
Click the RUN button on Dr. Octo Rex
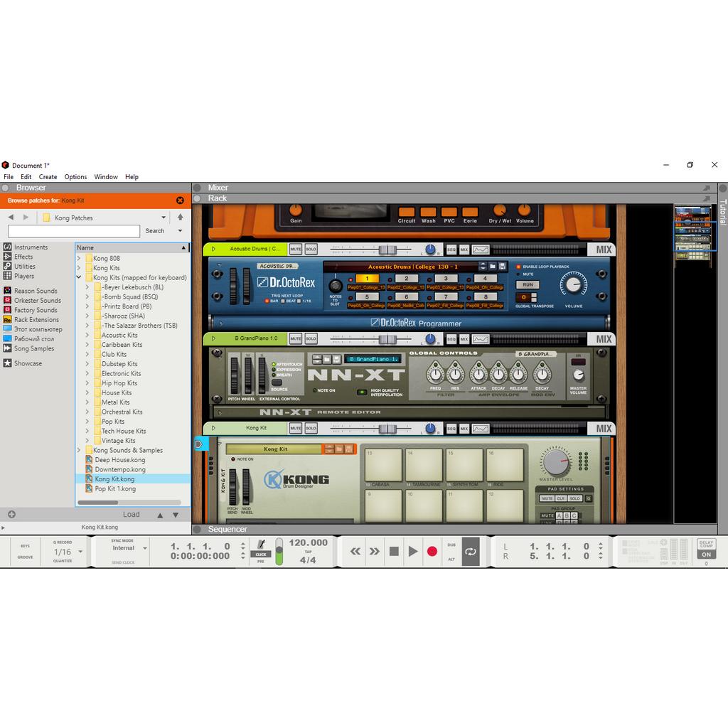coord(528,284)
